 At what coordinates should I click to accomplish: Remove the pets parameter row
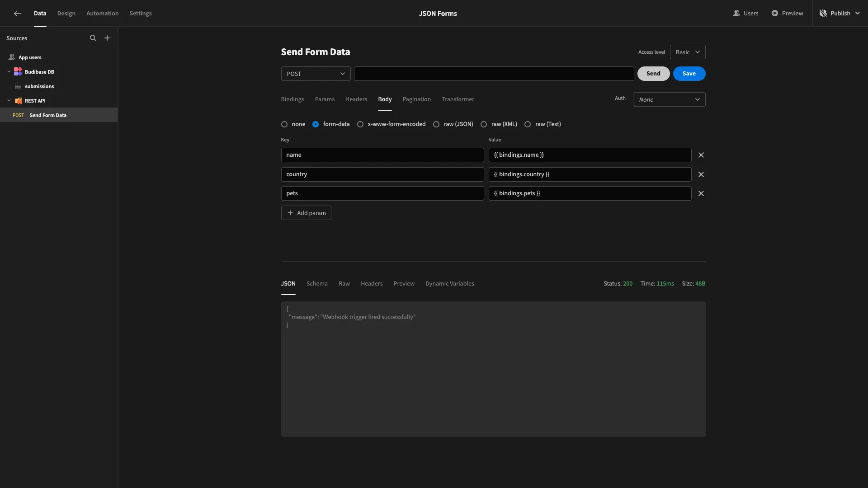pyautogui.click(x=701, y=193)
